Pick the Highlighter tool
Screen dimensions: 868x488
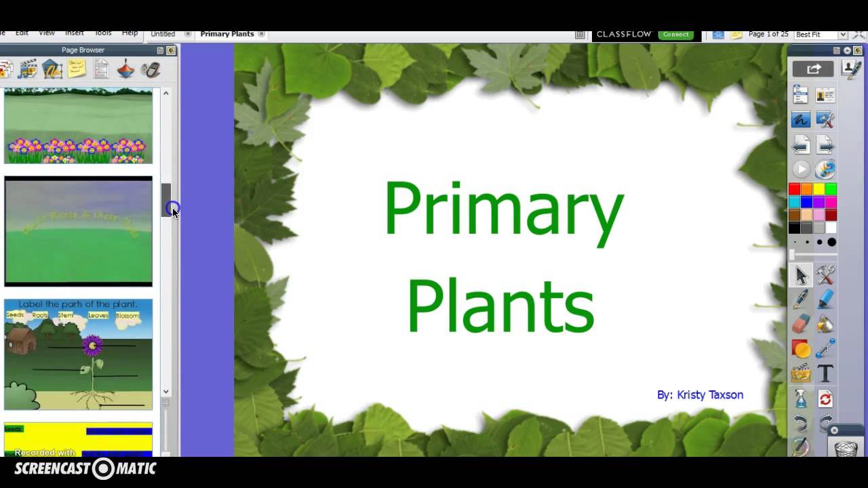[x=825, y=300]
